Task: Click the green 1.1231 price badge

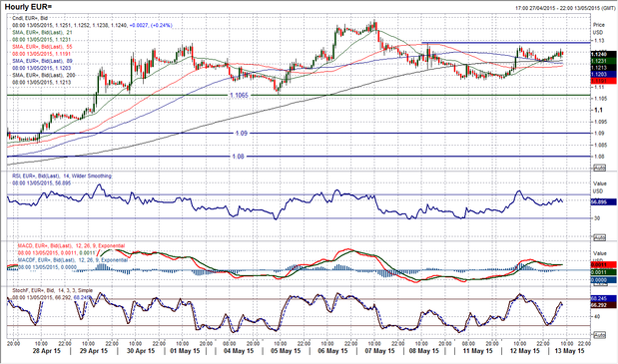Action: tap(603, 61)
